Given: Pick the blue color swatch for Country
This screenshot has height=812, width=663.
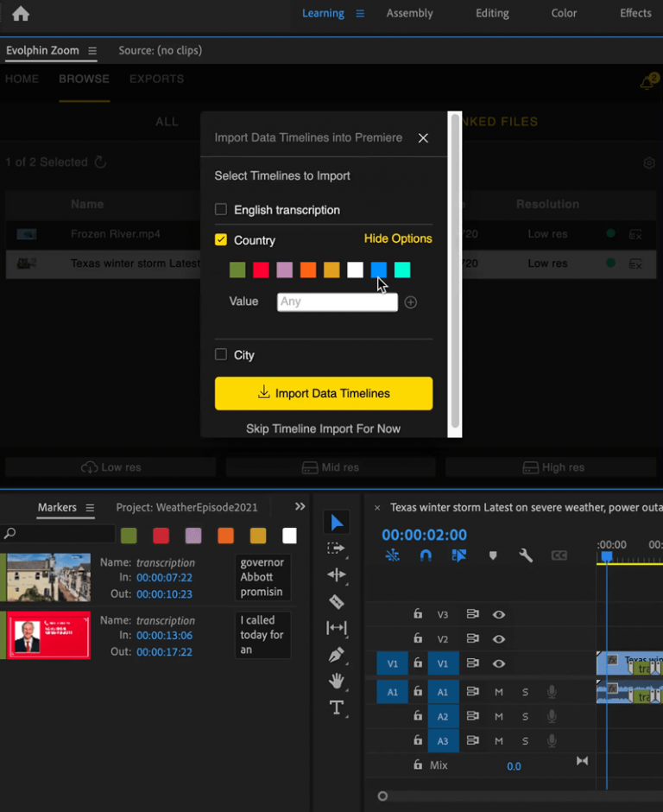Looking at the screenshot, I should click(378, 270).
